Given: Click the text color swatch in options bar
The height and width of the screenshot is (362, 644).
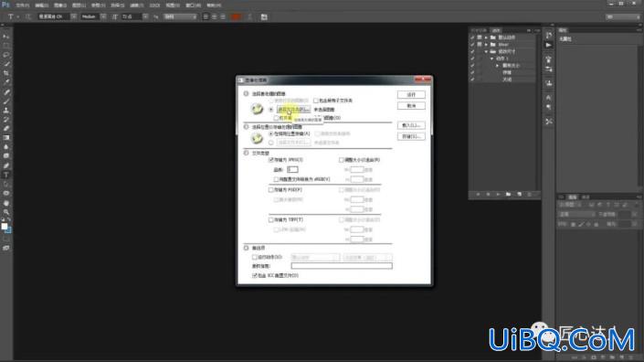Looking at the screenshot, I should (x=236, y=16).
